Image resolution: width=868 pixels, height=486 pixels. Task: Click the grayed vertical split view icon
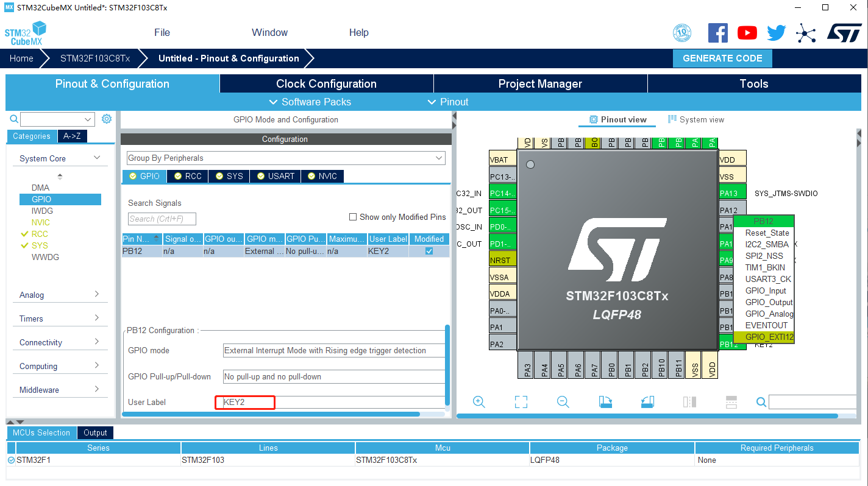[689, 402]
